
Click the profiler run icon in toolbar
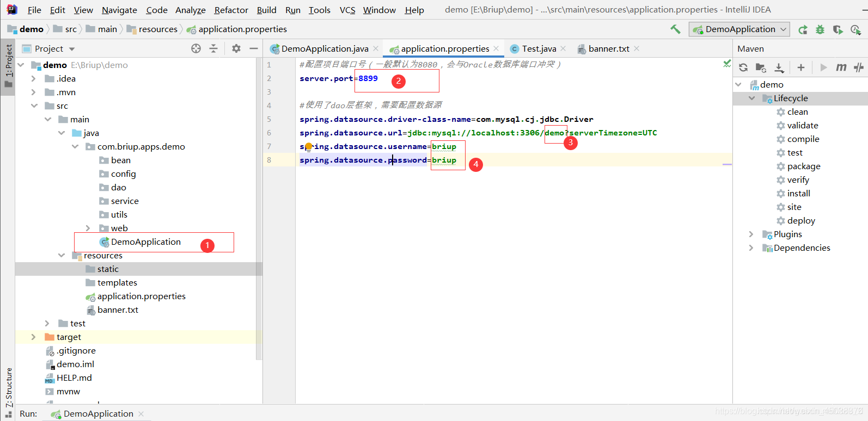coord(855,30)
